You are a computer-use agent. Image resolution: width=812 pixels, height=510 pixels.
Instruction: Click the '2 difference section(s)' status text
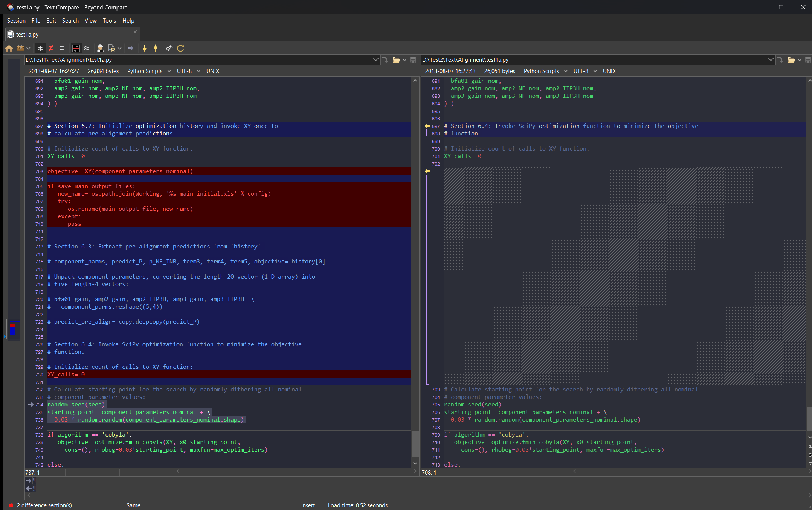point(44,505)
